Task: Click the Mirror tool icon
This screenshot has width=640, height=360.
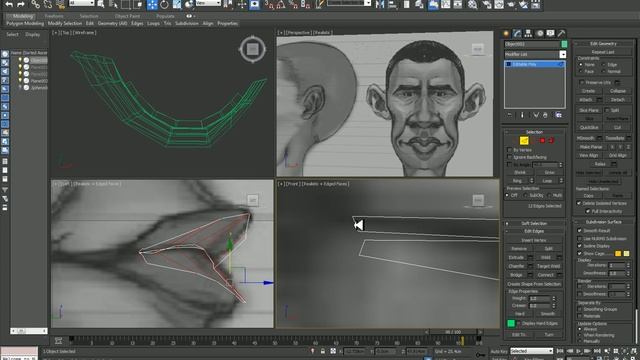Action: pyautogui.click(x=380, y=4)
